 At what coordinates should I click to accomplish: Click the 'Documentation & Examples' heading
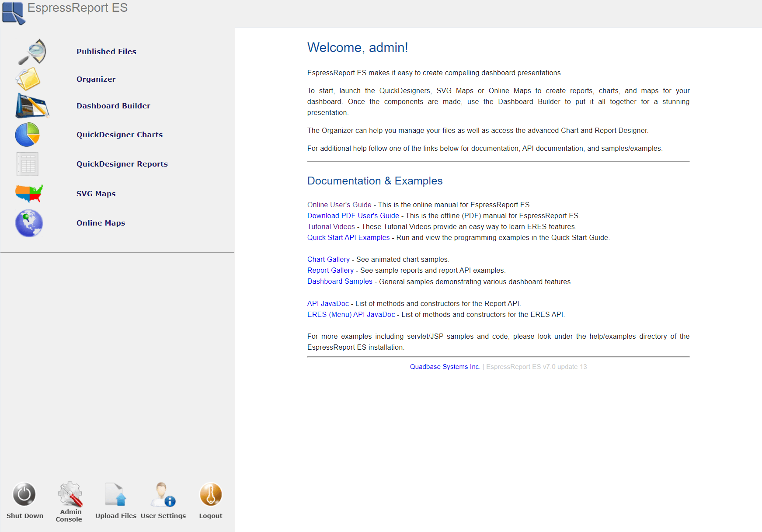[375, 181]
